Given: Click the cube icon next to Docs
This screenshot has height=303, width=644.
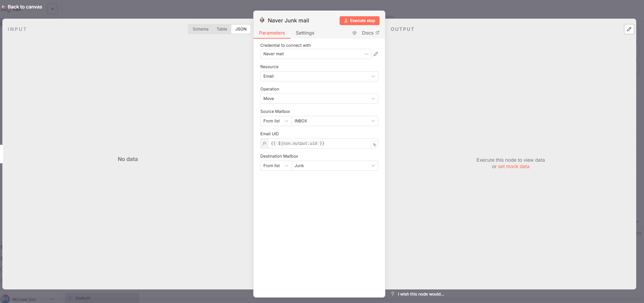Looking at the screenshot, I should (355, 33).
